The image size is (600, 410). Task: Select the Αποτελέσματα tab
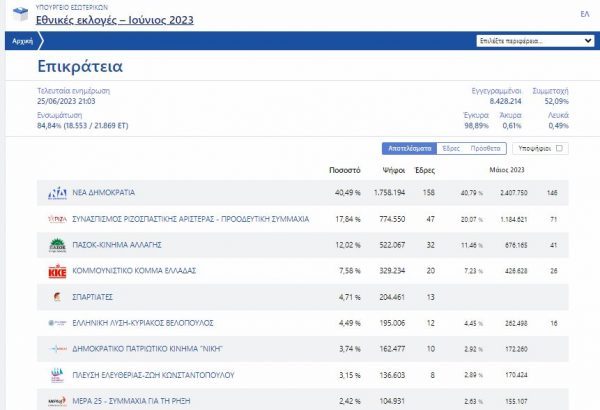(410, 148)
